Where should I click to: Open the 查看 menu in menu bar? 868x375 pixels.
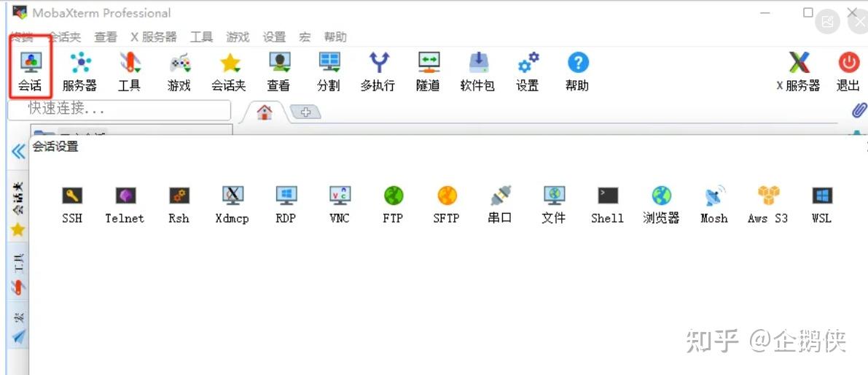coord(106,37)
